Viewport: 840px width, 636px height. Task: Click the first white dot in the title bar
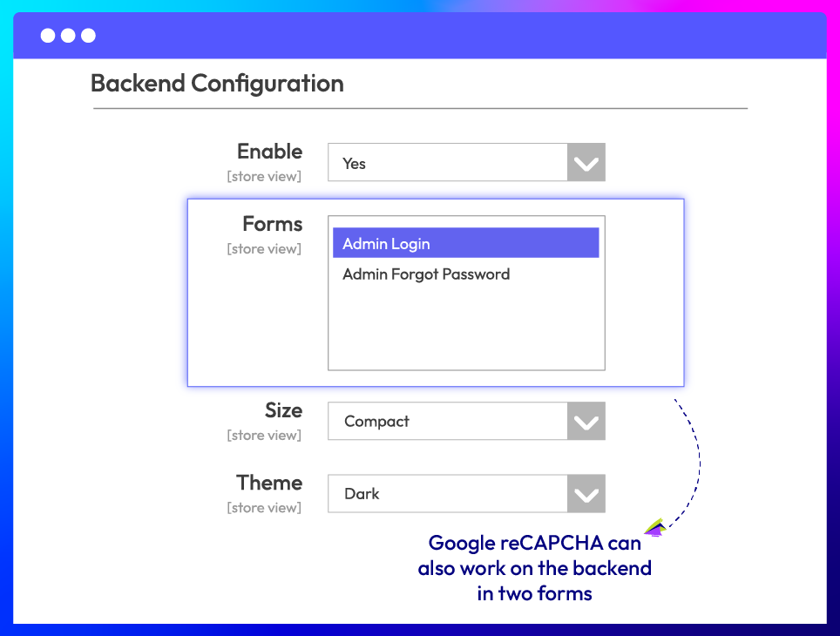pos(48,36)
